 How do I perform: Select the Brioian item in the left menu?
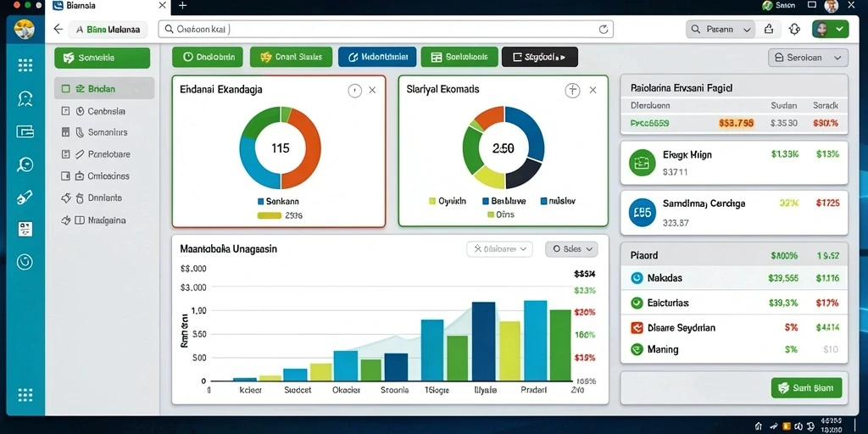(104, 88)
